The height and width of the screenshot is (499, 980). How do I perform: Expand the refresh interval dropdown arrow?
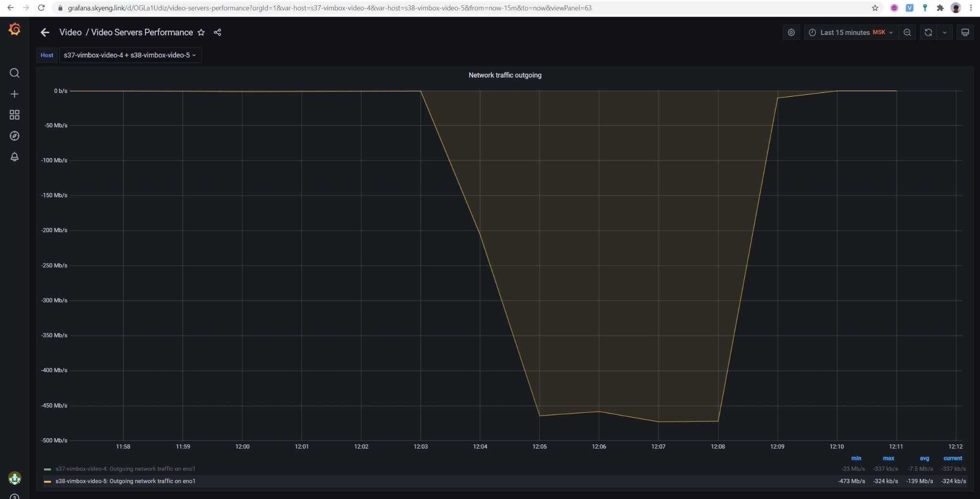tap(945, 33)
